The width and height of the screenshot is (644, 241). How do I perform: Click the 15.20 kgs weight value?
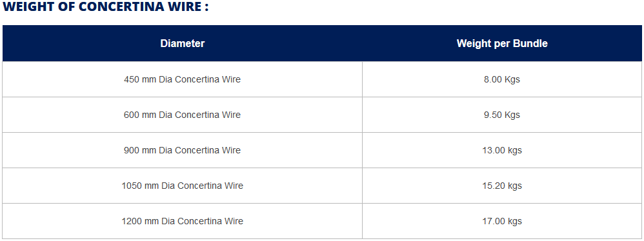[x=502, y=186]
